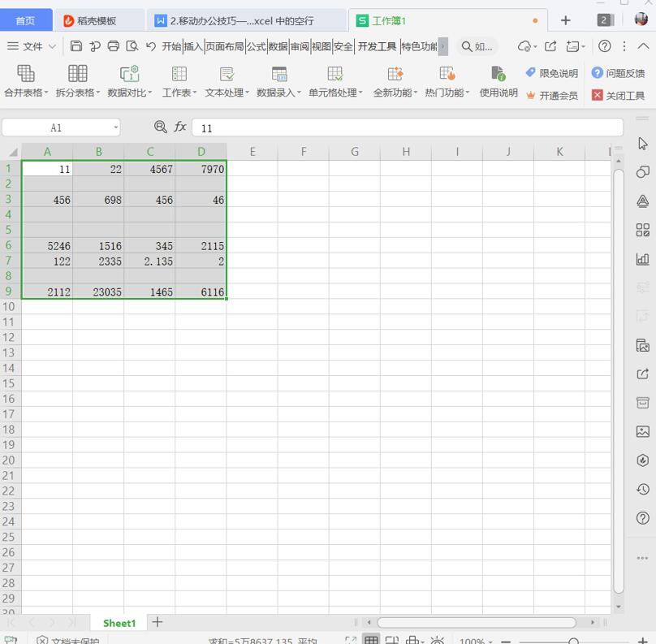Click the 全新功能 (new features) icon
656x644 pixels.
click(x=395, y=74)
